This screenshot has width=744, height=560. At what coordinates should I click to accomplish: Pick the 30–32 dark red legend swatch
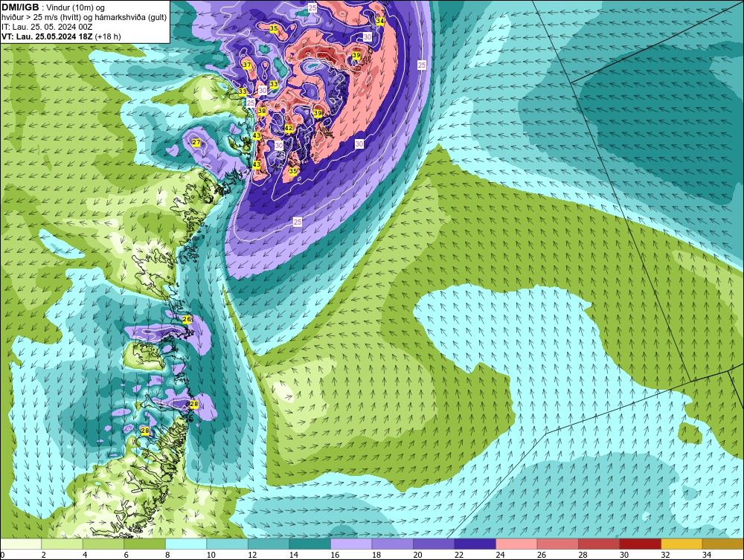640,544
